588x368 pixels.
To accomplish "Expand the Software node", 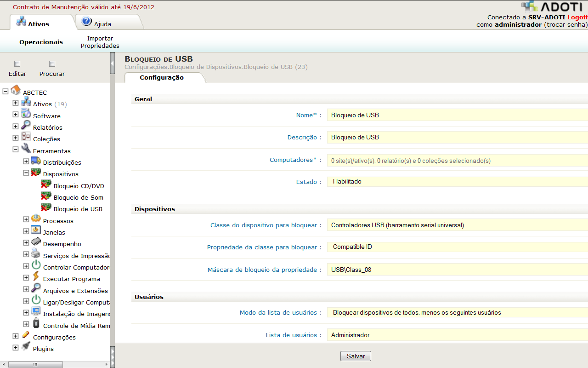I will point(16,115).
